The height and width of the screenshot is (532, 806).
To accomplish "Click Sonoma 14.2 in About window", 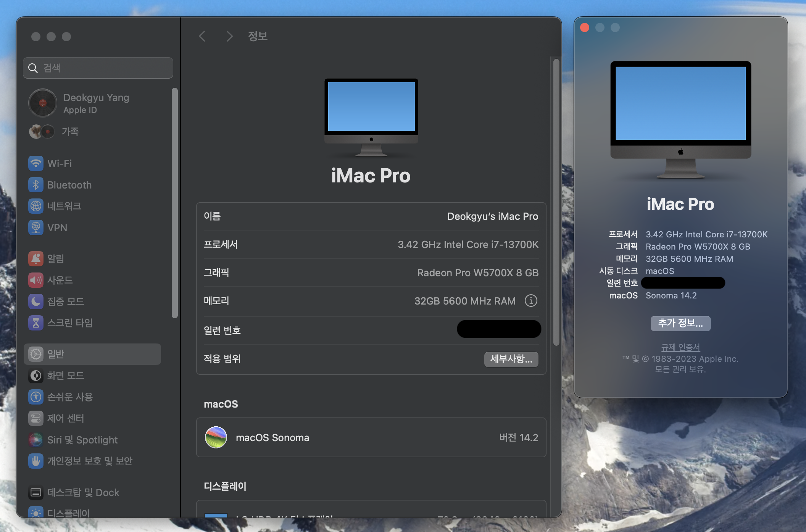I will coord(671,295).
